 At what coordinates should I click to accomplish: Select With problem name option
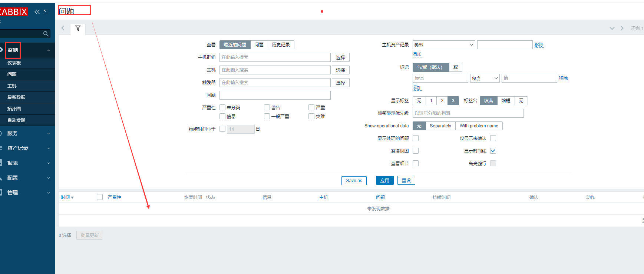pyautogui.click(x=479, y=126)
